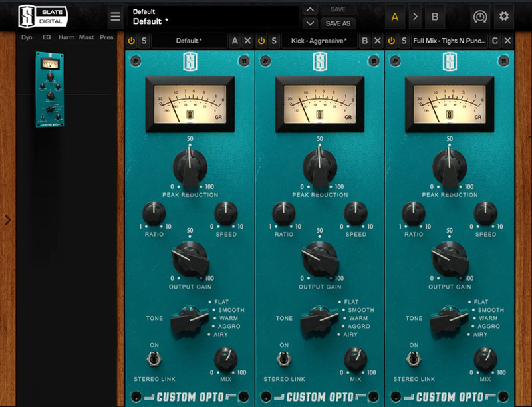Screen dimensions: 532x407
Task: Click Peak Reduction knob on Kick module
Action: (x=320, y=167)
